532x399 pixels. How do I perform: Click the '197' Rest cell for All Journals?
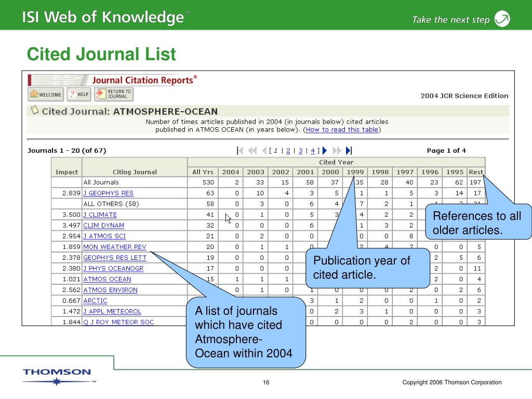click(x=475, y=182)
